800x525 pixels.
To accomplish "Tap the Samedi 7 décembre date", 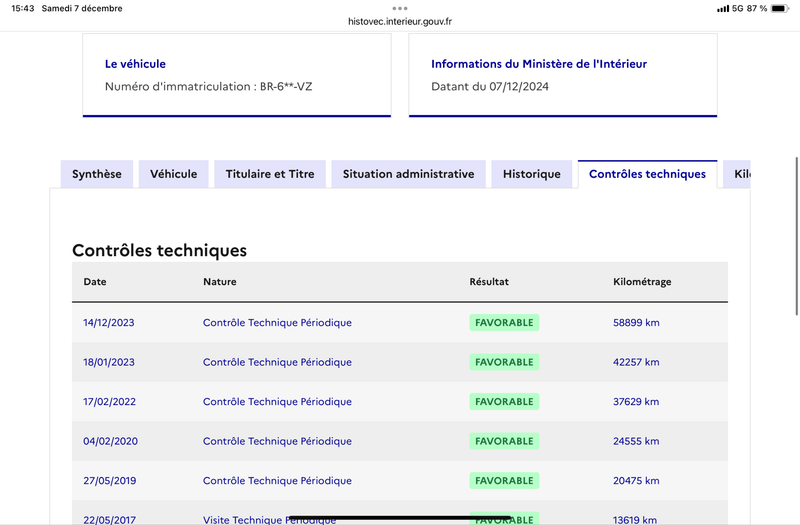I will pos(82,8).
